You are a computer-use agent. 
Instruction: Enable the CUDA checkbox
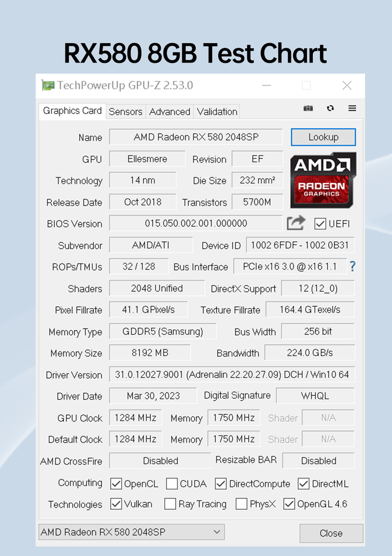[172, 484]
